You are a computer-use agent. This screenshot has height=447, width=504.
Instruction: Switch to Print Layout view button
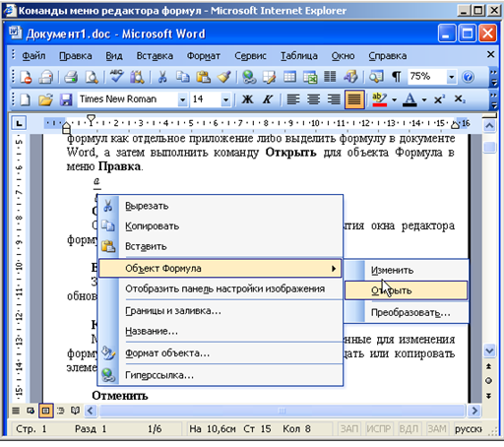coord(46,411)
